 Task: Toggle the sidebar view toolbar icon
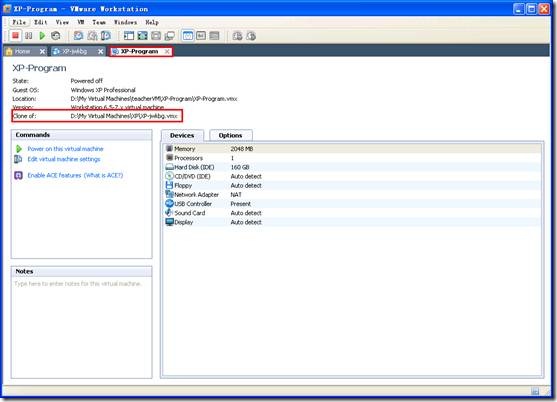coord(129,36)
